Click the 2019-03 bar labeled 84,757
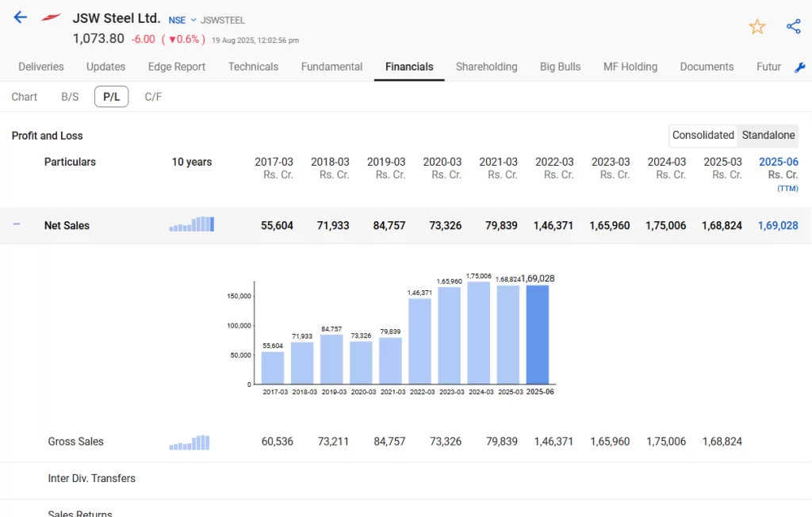Screen dimensions: 812x517 point(331,359)
